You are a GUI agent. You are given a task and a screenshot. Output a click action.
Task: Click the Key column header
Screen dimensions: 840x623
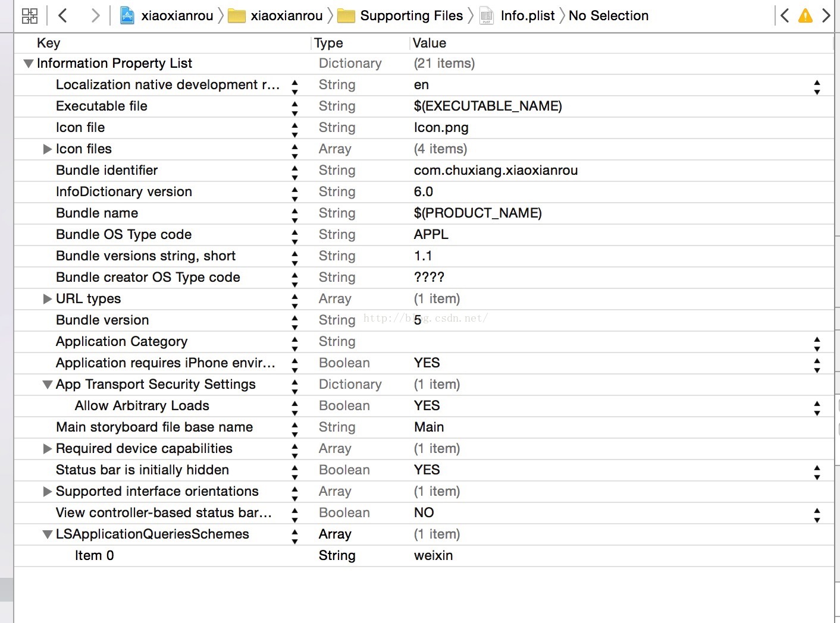click(48, 43)
